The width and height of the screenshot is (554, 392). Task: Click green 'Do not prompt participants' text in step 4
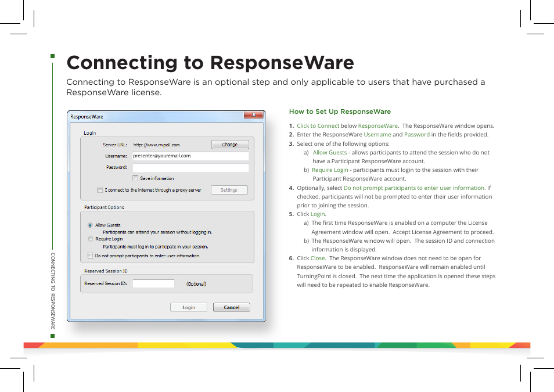(x=414, y=188)
